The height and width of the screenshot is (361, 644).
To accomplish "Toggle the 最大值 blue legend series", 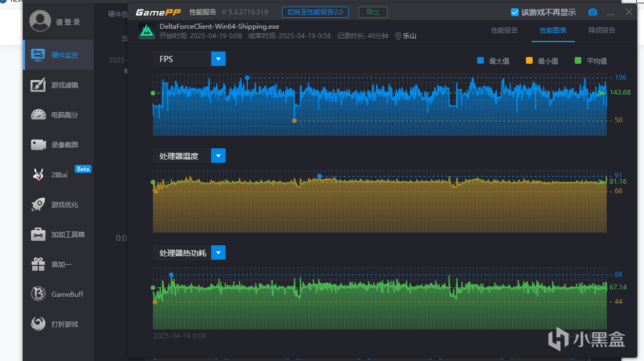I will click(481, 61).
